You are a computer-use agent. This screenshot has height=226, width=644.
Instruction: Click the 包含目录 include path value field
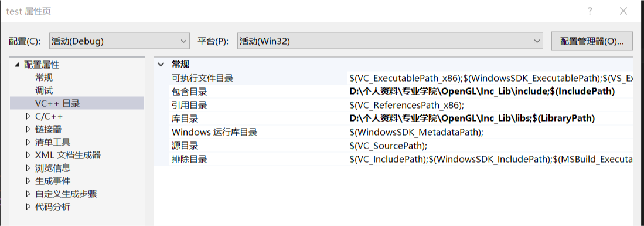489,92
